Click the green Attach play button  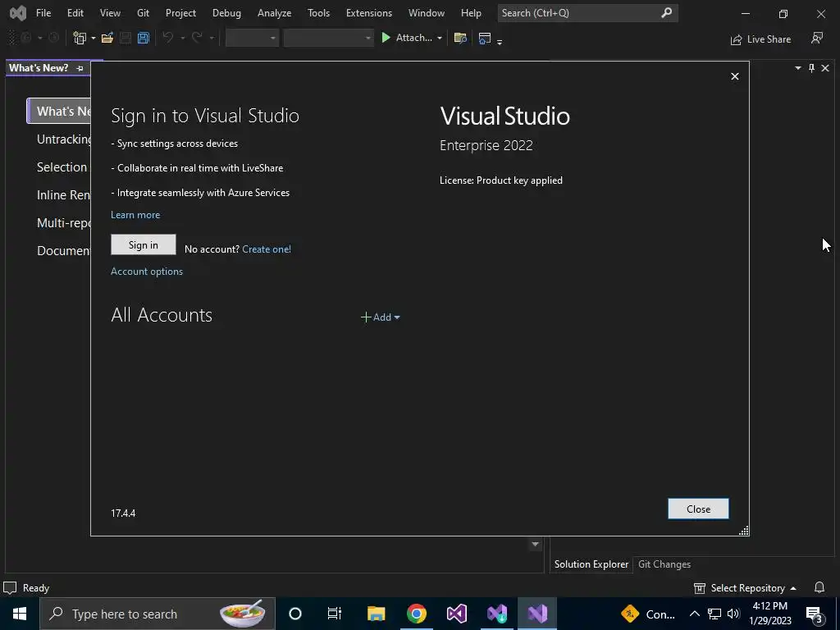[386, 38]
